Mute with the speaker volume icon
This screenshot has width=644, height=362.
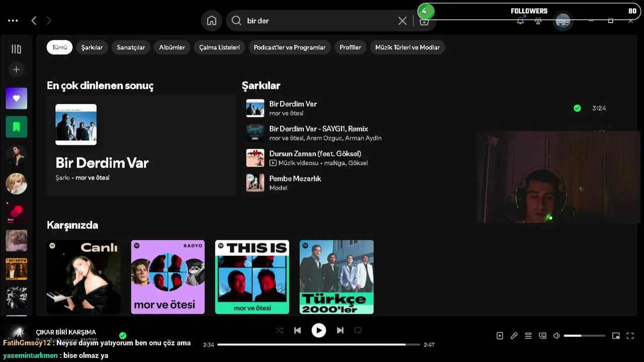[x=556, y=336]
